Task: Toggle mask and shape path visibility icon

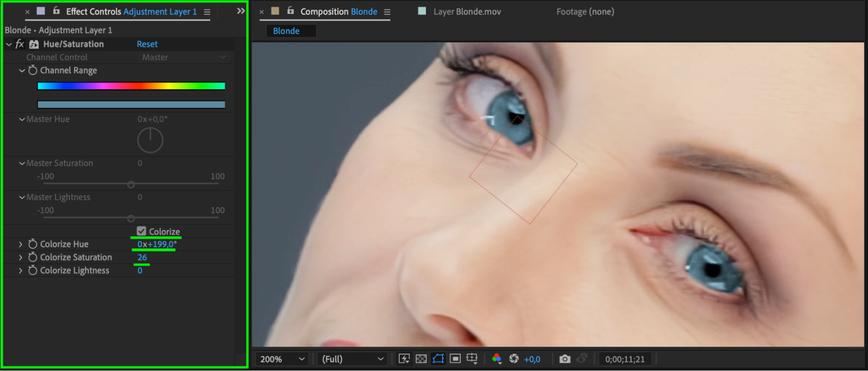Action: point(438,359)
